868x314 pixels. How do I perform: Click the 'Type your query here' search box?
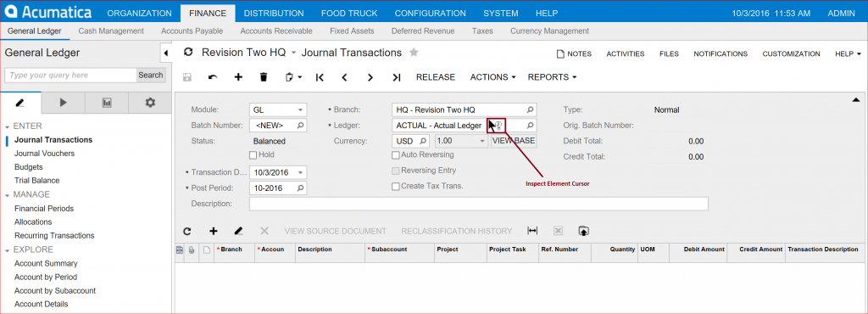point(70,76)
